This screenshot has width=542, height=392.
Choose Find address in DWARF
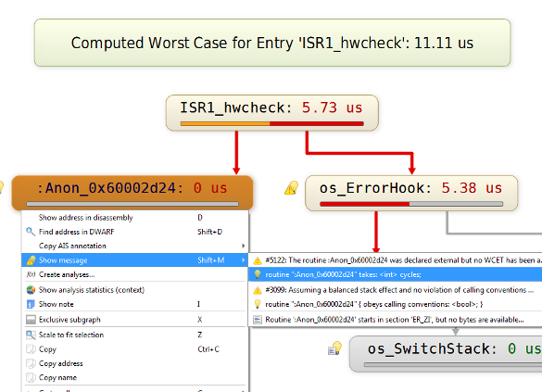click(x=135, y=232)
